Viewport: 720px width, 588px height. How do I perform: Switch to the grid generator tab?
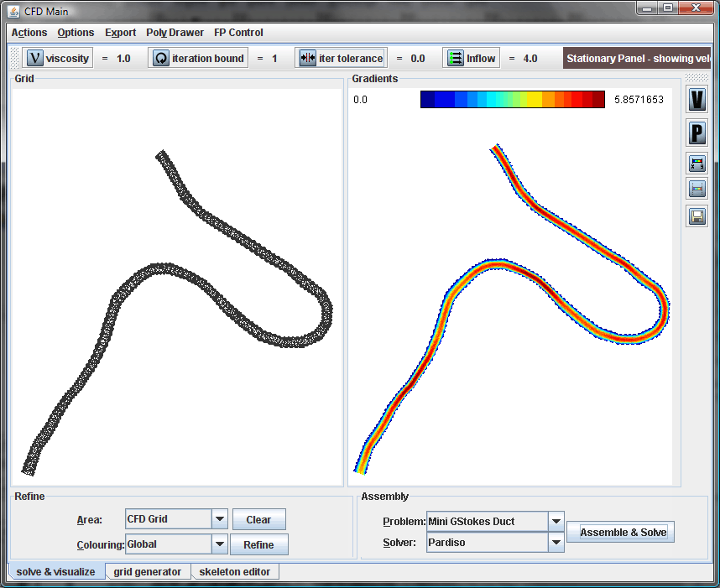click(x=148, y=572)
